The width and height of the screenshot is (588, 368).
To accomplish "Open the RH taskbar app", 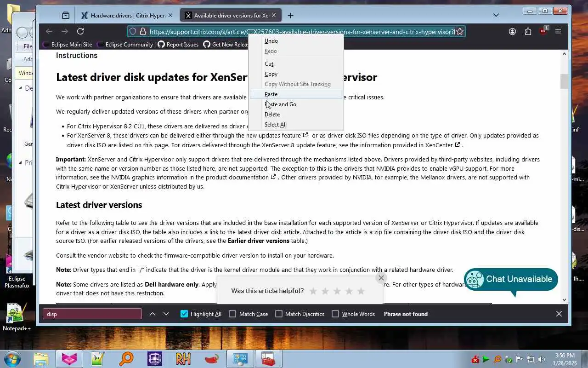I will point(183,359).
